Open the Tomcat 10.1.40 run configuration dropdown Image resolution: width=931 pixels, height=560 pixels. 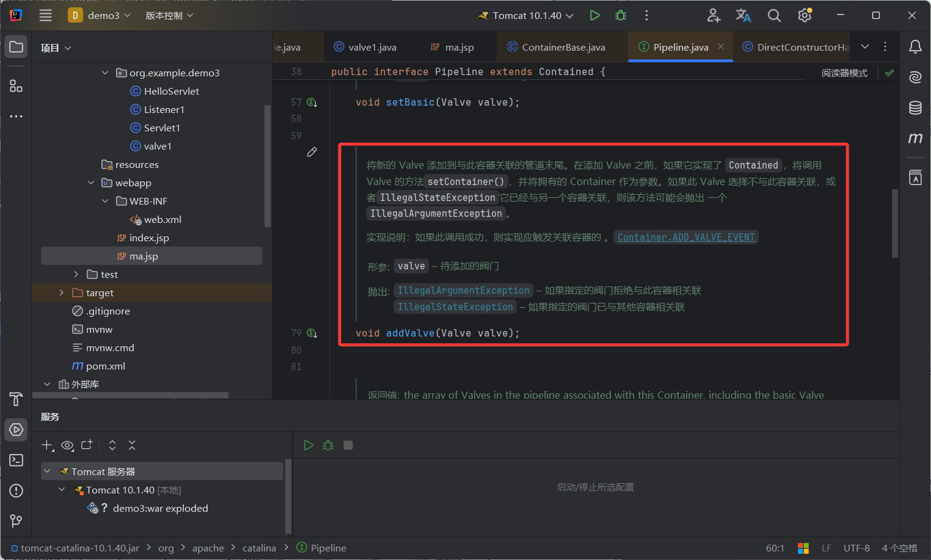(x=526, y=16)
